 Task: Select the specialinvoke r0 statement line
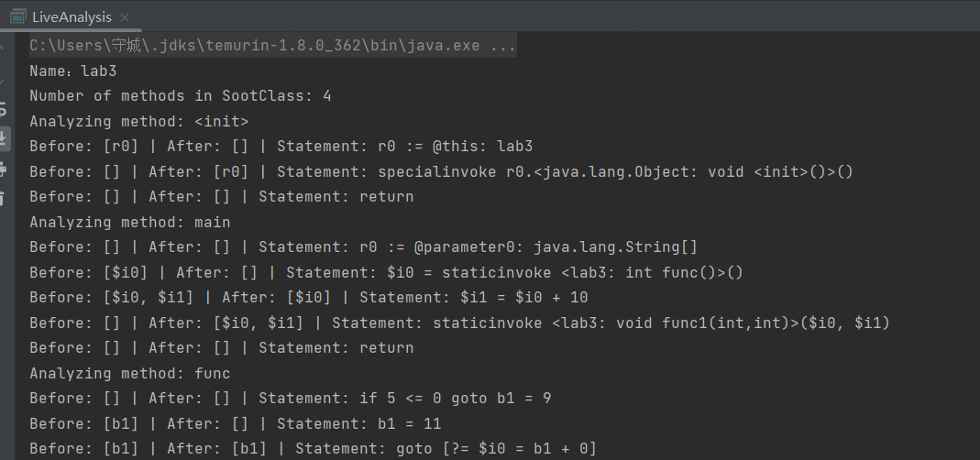440,171
